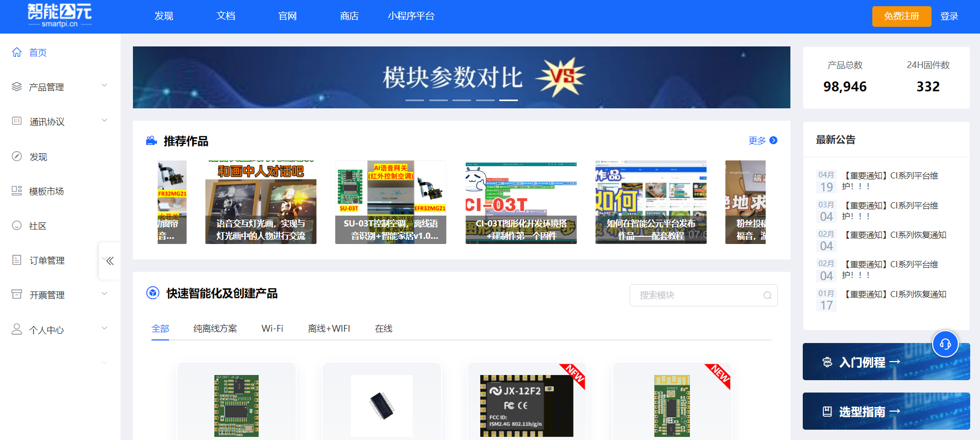Click 更多 link in 推荐作品

pyautogui.click(x=757, y=140)
